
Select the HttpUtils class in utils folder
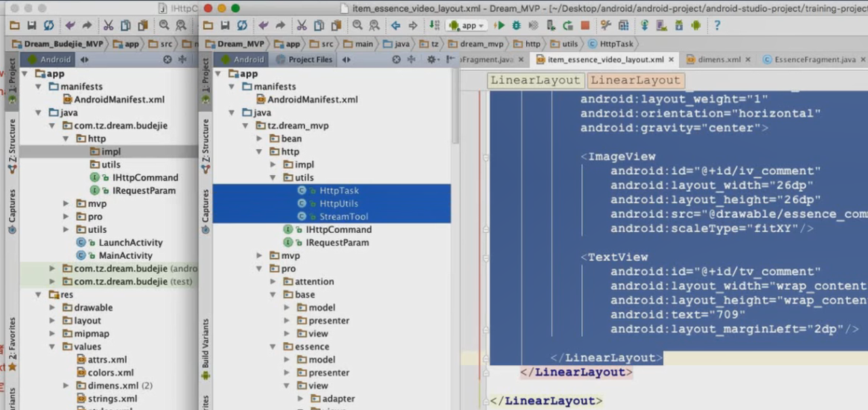pyautogui.click(x=338, y=203)
